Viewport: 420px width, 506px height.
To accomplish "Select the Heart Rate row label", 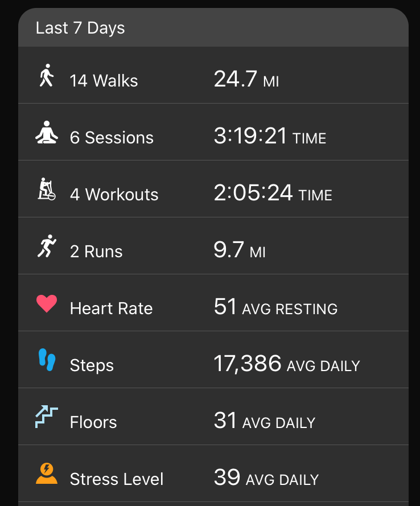I will coord(112,308).
